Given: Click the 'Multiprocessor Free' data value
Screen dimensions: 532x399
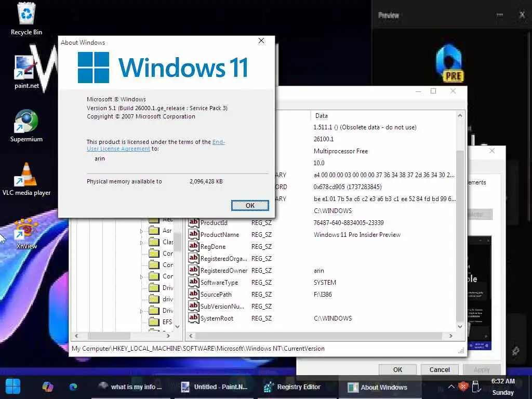Looking at the screenshot, I should point(341,151).
